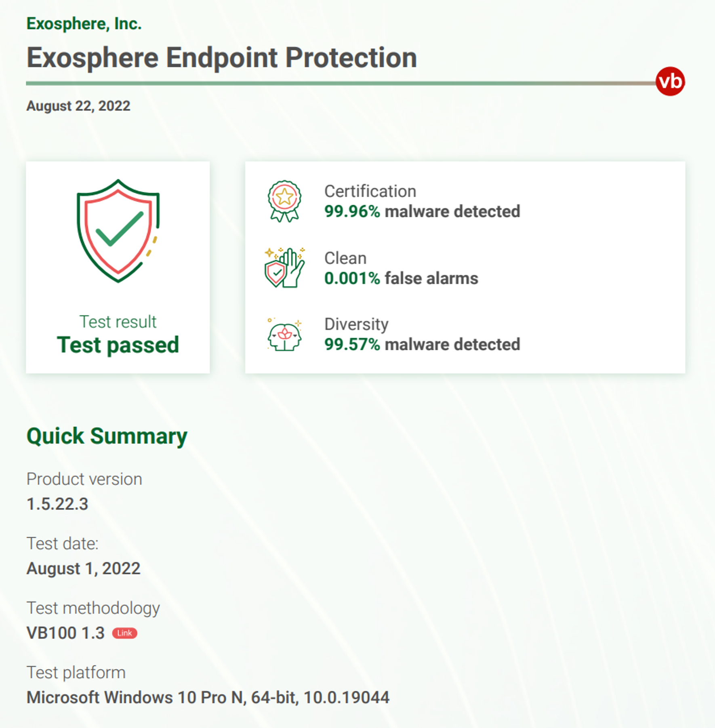Image resolution: width=715 pixels, height=728 pixels.
Task: Click the red vb logo badge
Action: [x=670, y=81]
